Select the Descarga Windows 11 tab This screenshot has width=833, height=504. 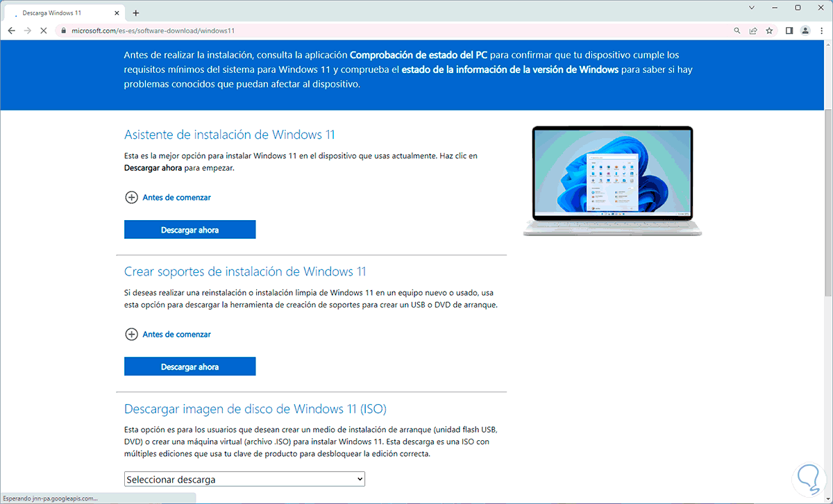[x=65, y=13]
